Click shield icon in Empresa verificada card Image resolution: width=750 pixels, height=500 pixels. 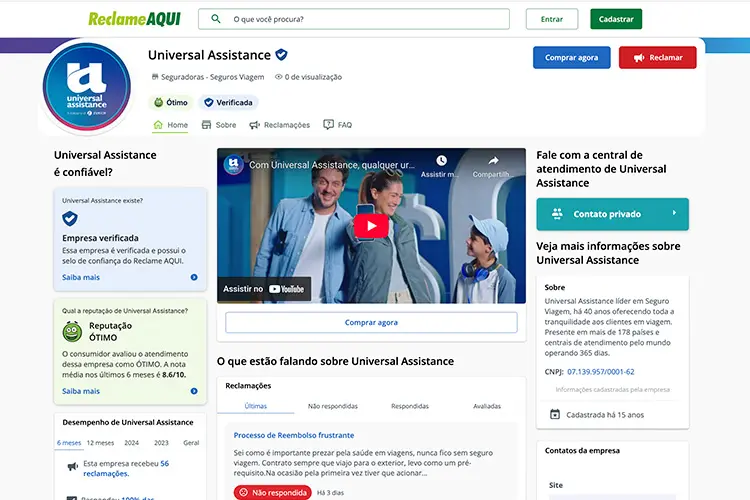70,219
